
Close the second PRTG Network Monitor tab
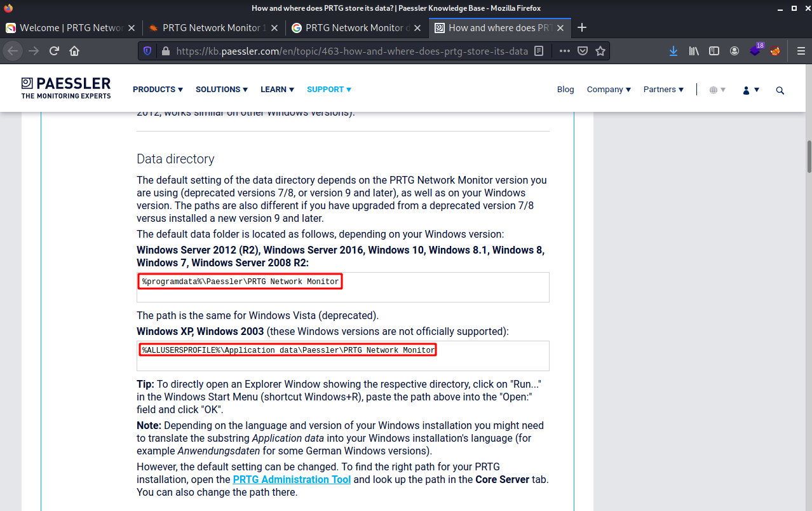click(274, 28)
